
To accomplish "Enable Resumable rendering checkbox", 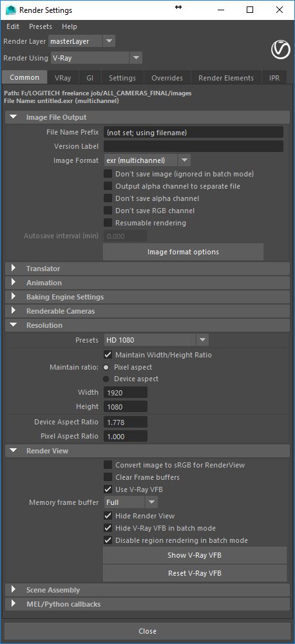I will coord(108,223).
